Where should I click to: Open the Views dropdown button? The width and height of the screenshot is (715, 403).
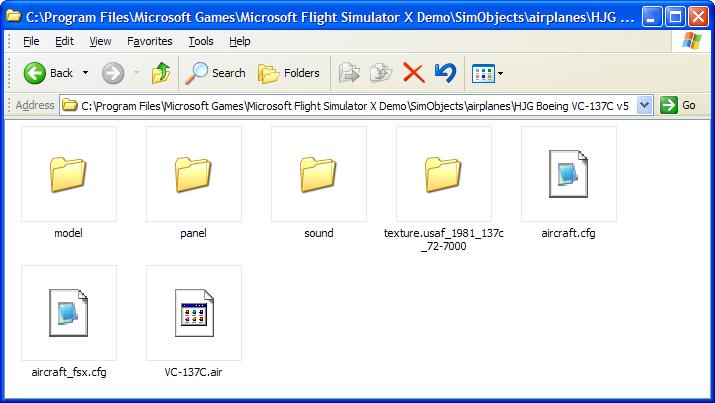pos(487,73)
